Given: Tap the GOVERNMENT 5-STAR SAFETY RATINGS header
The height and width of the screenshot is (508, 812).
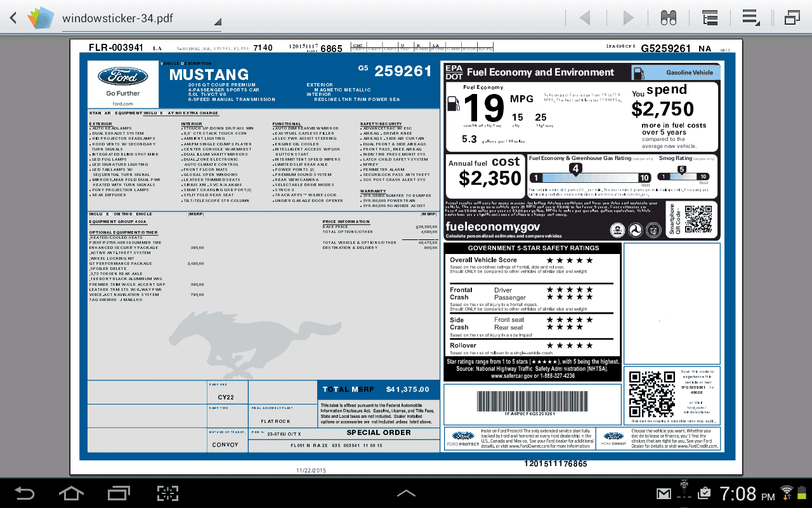Looking at the screenshot, I should click(533, 248).
